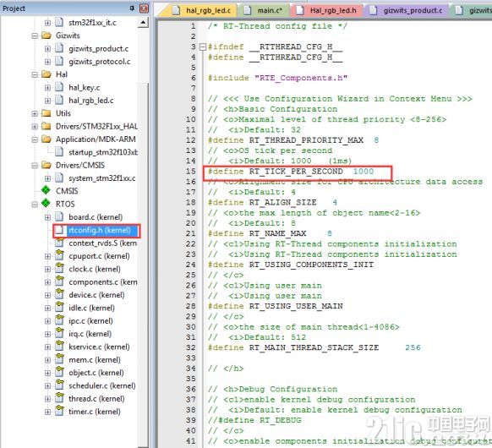Click locked file icon of mem.c

59,359
